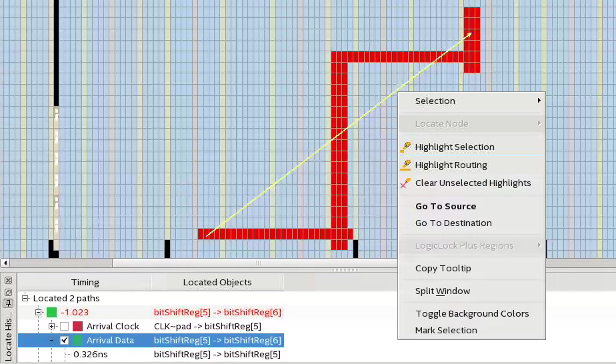
Task: Click the horizontal scrollbar thumb
Action: 257,263
